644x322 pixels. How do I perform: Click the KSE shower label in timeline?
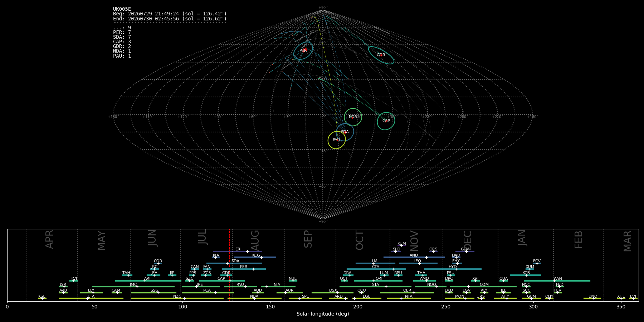(x=42, y=297)
